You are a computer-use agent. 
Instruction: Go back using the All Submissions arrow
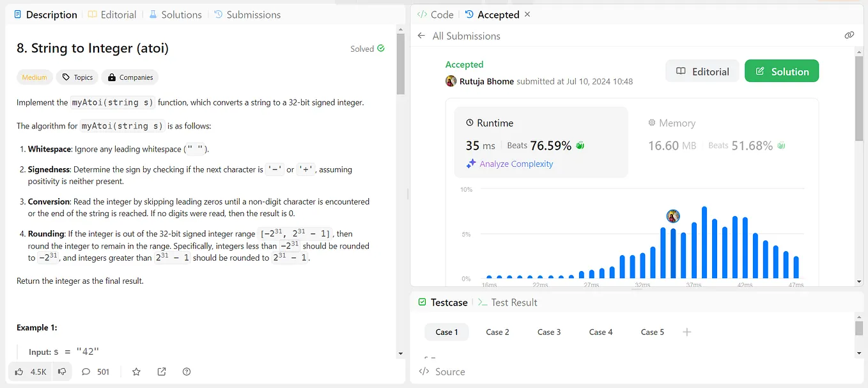[x=421, y=36]
